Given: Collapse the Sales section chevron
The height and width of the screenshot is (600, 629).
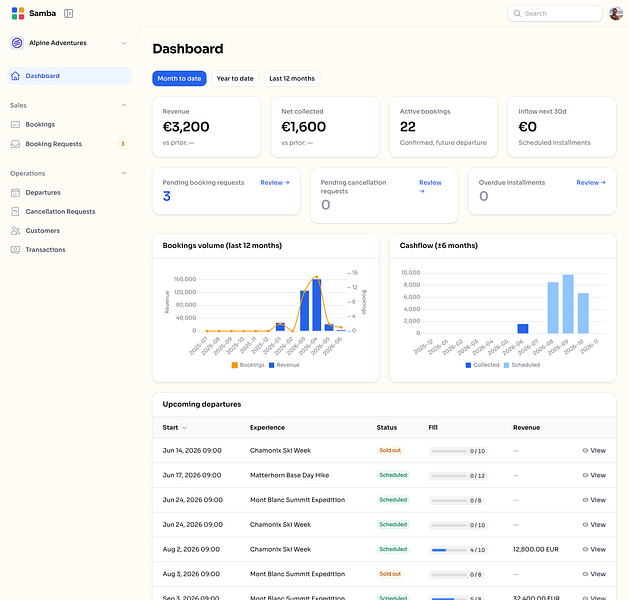Looking at the screenshot, I should [x=124, y=105].
